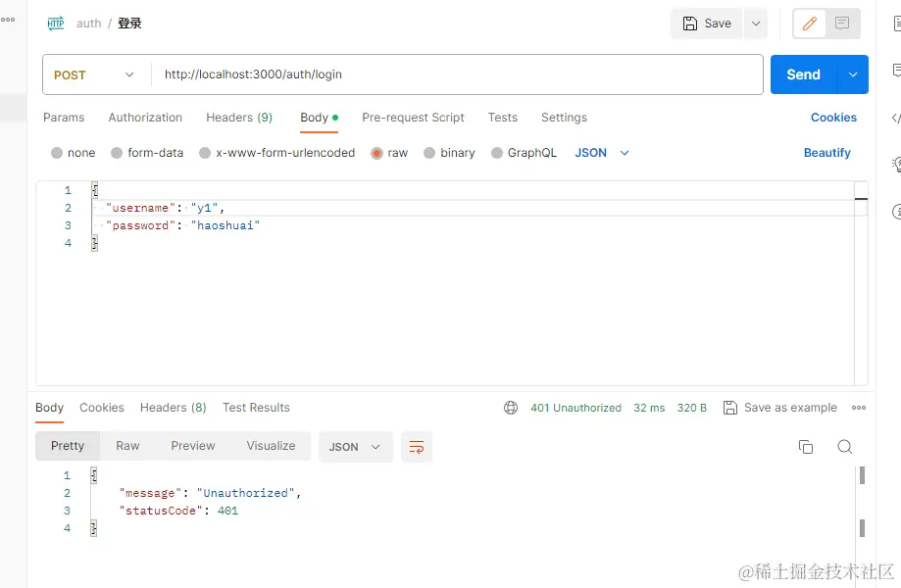Select the raw body type

coord(376,153)
